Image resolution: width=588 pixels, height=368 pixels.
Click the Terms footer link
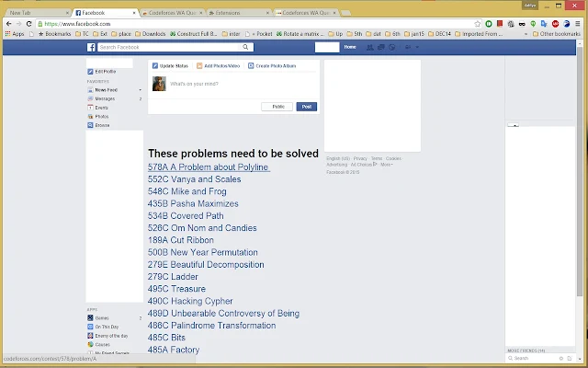[377, 158]
